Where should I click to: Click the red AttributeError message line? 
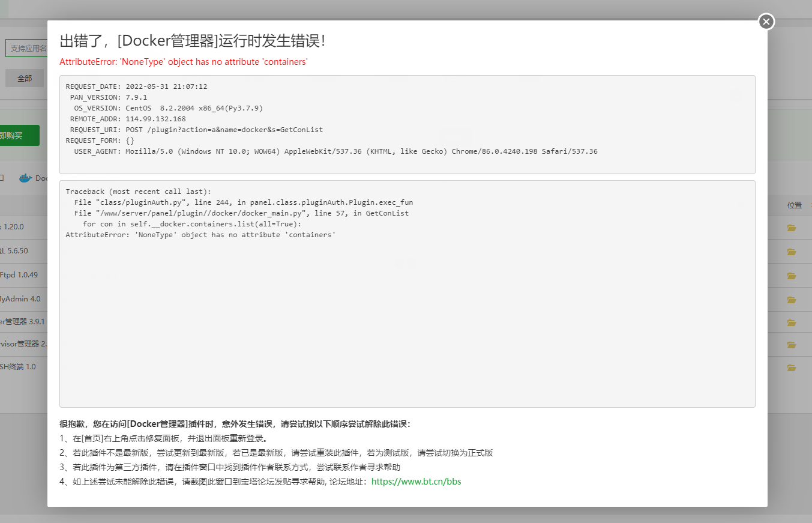tap(184, 62)
